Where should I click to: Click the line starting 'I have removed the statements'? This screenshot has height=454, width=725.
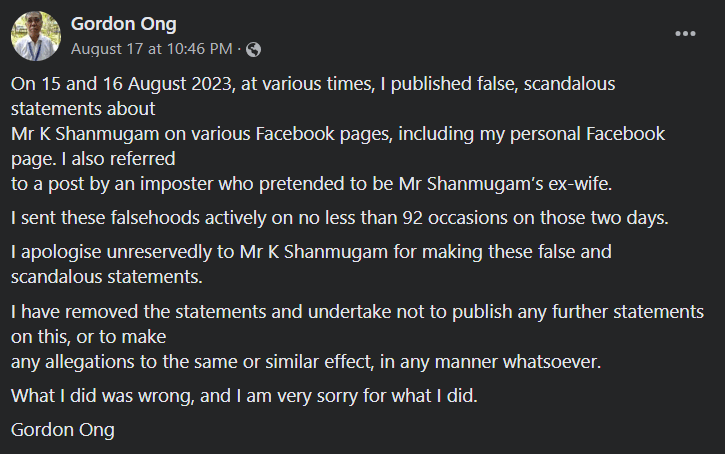pos(357,312)
